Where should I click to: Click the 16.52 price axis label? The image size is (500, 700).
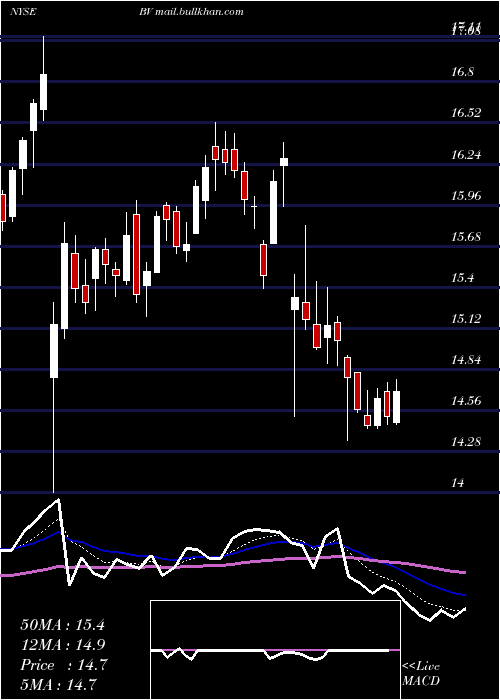coord(466,113)
